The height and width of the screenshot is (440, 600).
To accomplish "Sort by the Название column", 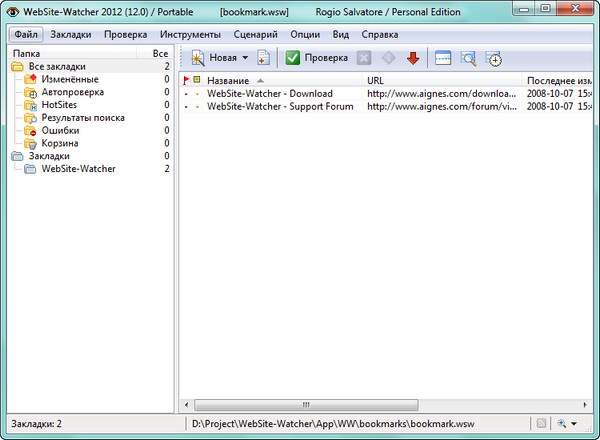I will point(282,81).
